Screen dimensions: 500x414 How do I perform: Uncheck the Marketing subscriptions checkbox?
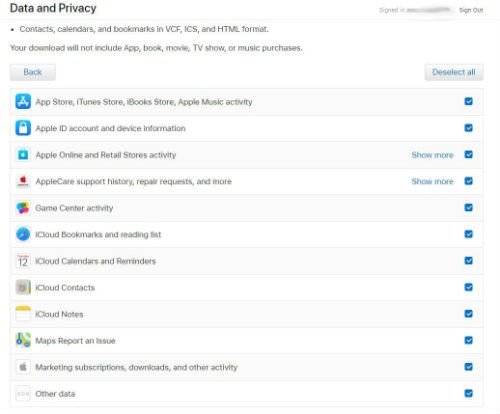468,367
